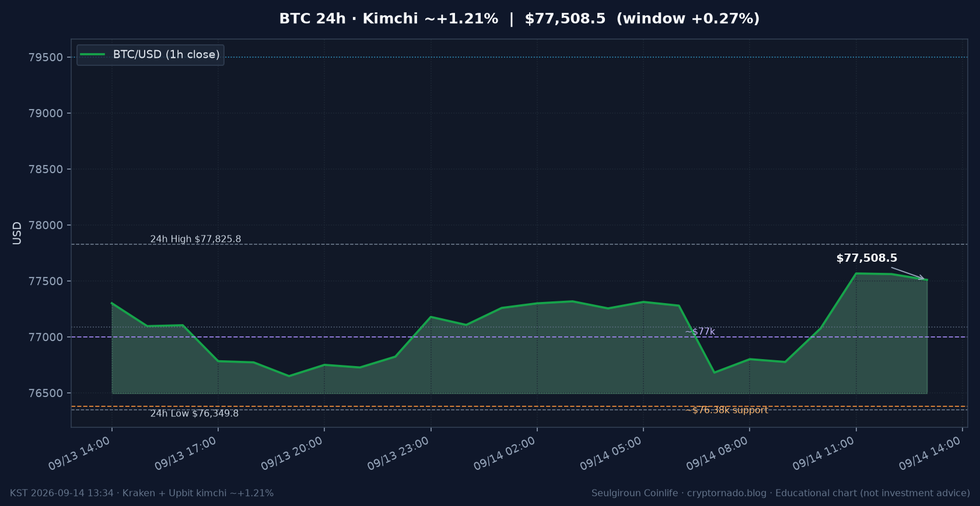Click the 79500 y-axis tick label
This screenshot has width=980, height=506.
[45, 57]
